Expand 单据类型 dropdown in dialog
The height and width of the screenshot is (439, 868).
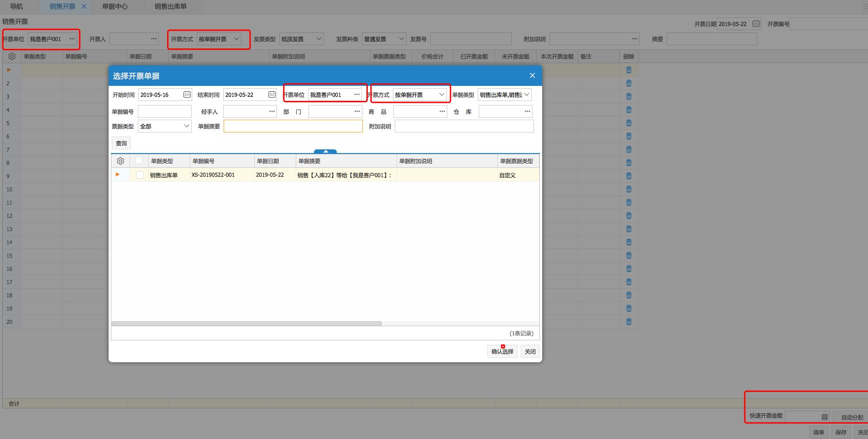(x=527, y=95)
